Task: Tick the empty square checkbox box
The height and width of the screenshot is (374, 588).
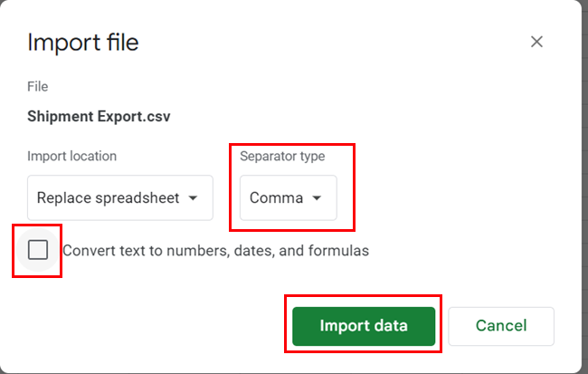Action: 38,250
